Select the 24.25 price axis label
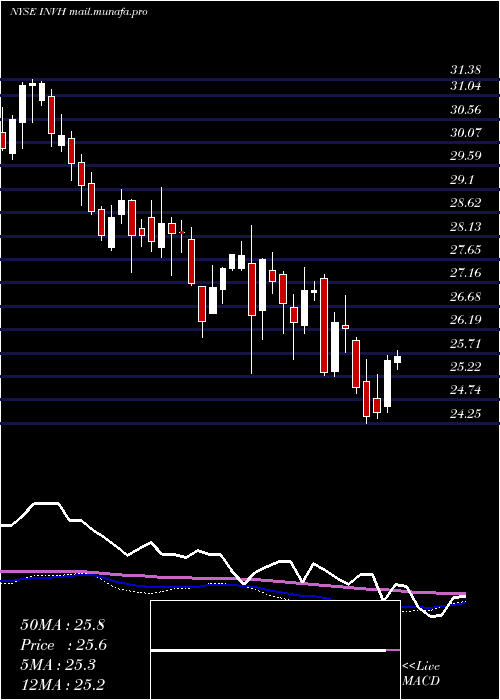Screen dimensions: 500x700 click(x=465, y=414)
